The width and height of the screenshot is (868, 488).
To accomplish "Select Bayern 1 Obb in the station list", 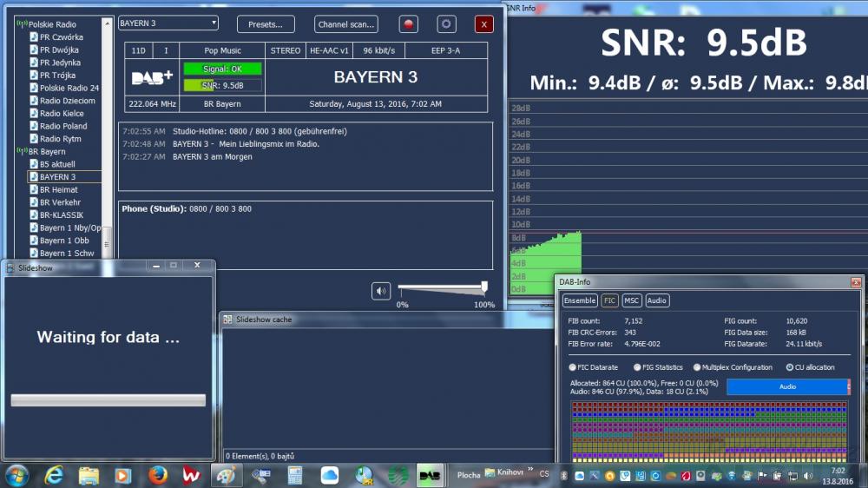I will point(64,241).
